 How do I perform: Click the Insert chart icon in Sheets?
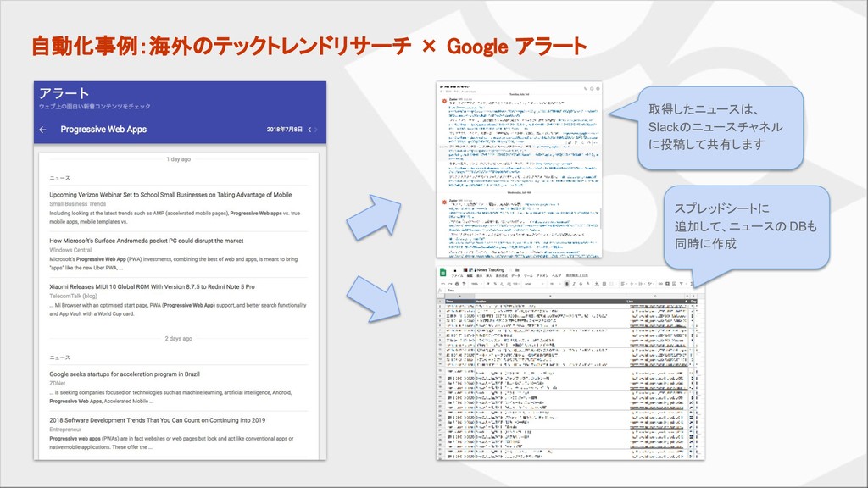(674, 284)
